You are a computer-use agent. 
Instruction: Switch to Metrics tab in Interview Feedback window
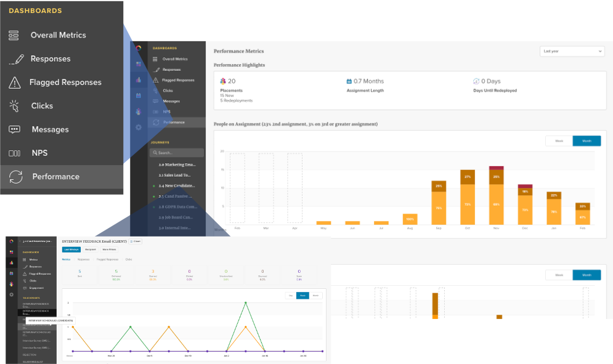click(66, 259)
